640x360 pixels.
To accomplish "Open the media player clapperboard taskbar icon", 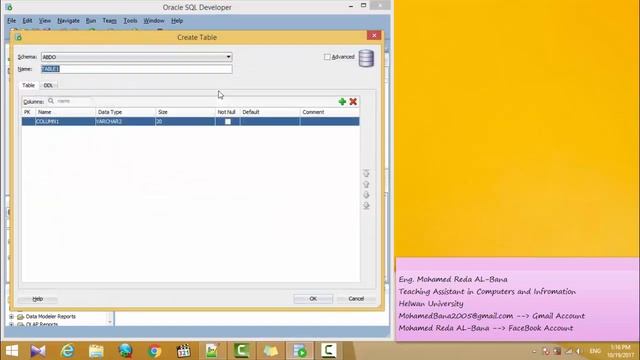I will (183, 351).
